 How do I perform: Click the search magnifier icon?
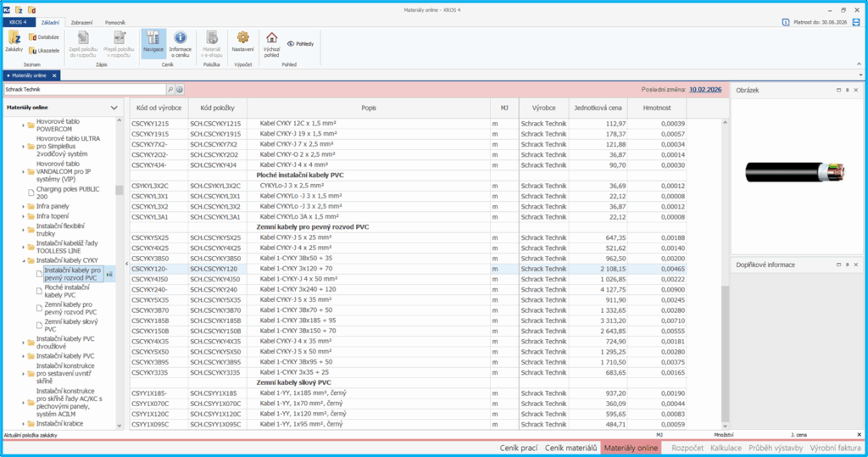170,88
